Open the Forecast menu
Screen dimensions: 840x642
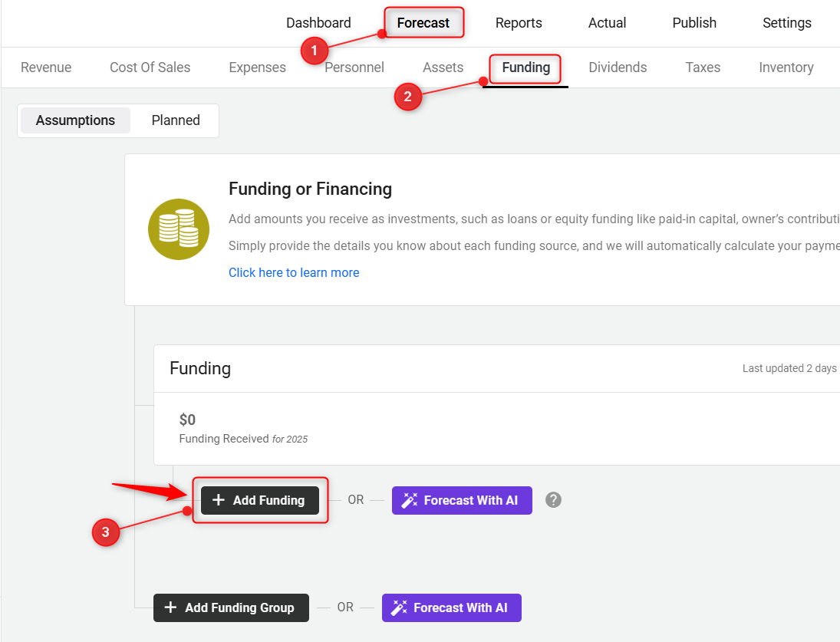click(423, 23)
